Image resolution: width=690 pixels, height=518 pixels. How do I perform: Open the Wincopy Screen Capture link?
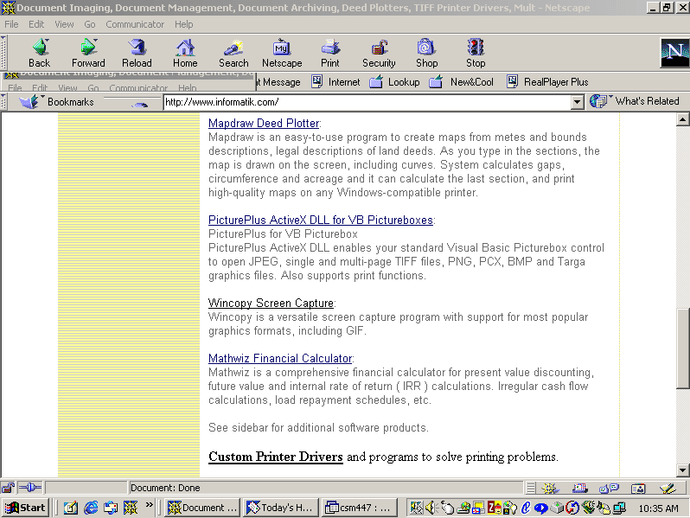click(271, 303)
